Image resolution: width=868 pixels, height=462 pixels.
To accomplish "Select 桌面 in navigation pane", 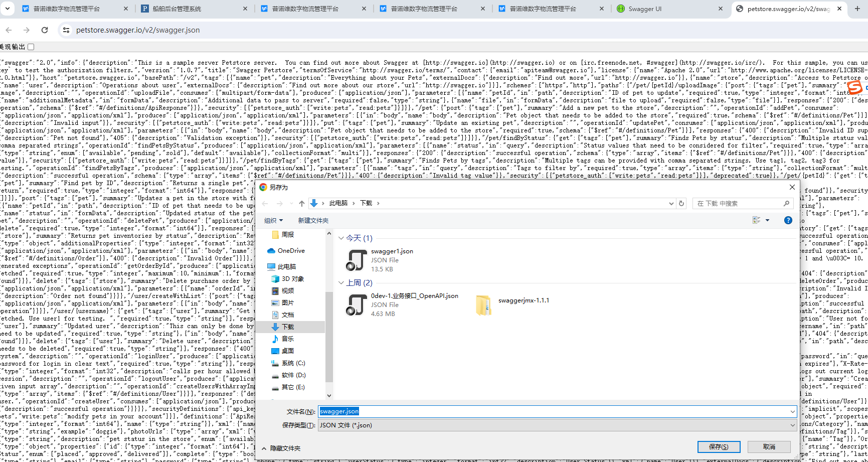I will (x=287, y=351).
